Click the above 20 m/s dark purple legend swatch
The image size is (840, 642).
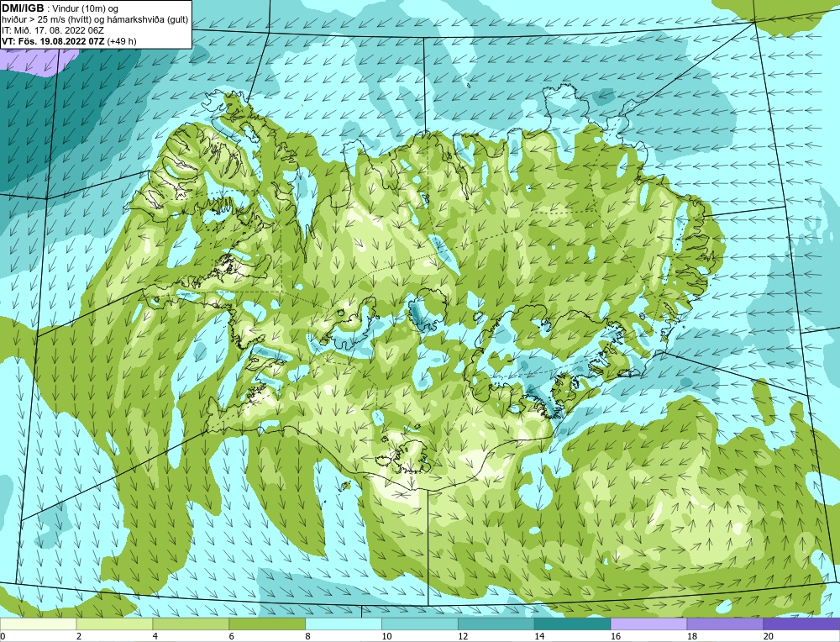coord(801,624)
